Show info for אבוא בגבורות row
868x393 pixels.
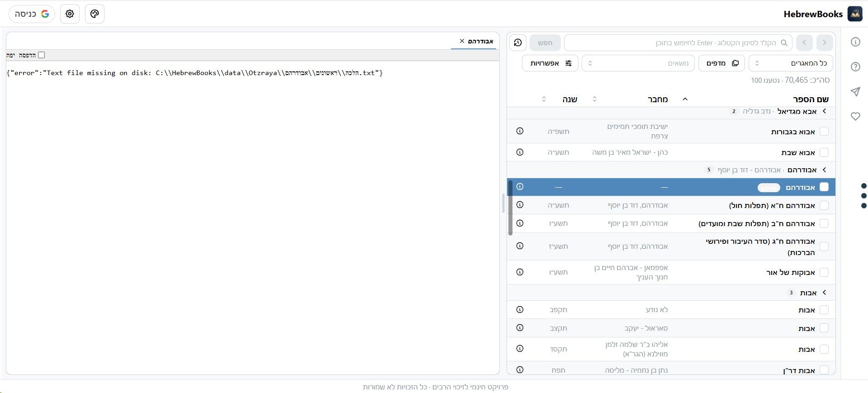tap(520, 131)
